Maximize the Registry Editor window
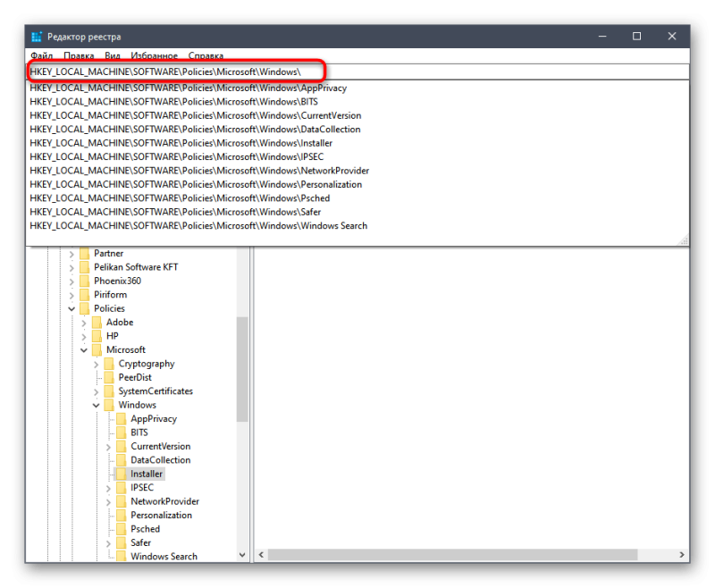The image size is (715, 588). coord(637,37)
